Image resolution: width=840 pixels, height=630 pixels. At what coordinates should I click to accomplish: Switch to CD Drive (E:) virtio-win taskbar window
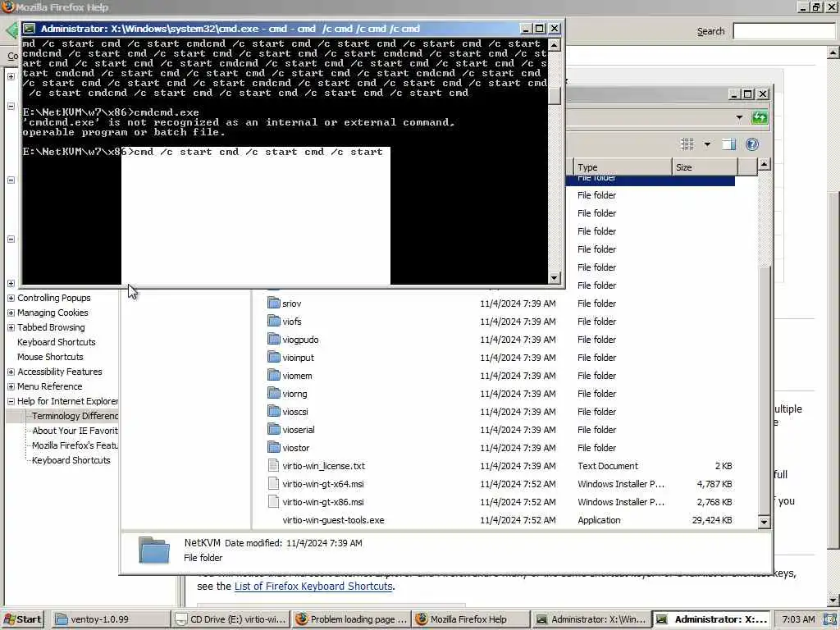pos(231,619)
